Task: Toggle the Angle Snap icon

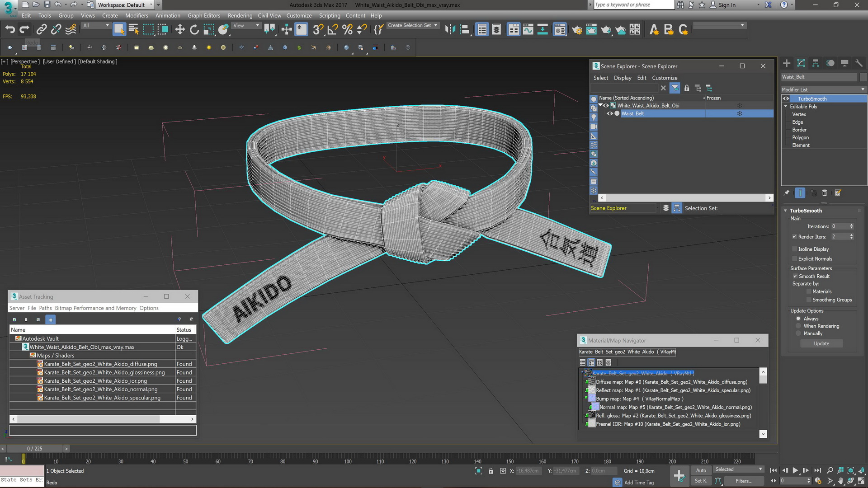Action: (x=332, y=30)
